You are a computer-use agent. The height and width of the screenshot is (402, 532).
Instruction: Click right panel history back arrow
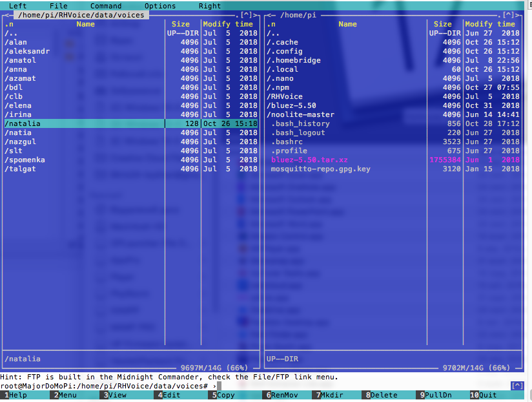[x=269, y=15]
